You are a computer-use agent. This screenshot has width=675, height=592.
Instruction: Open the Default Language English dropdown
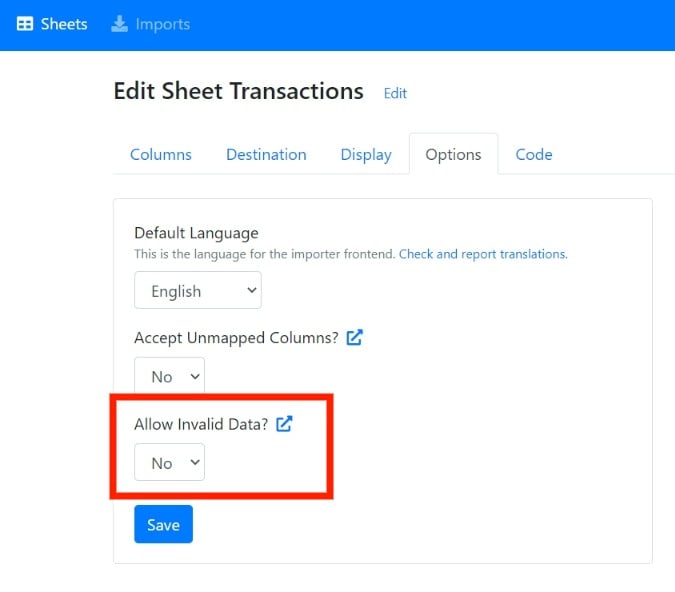pos(198,290)
